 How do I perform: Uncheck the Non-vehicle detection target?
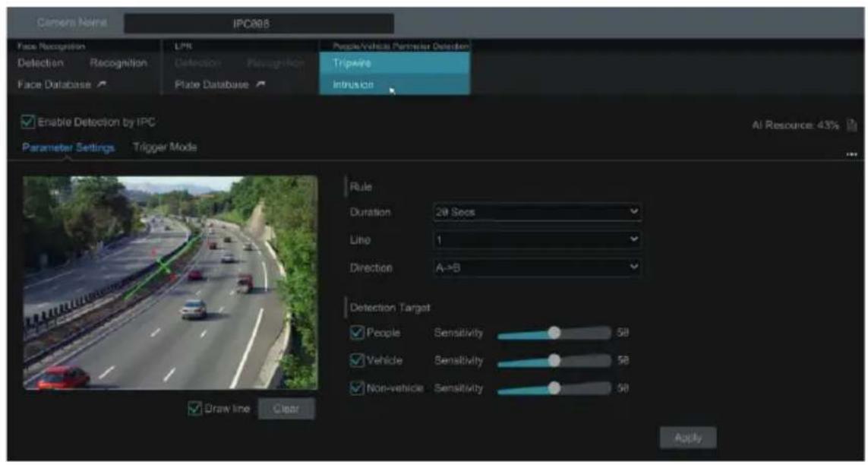(357, 388)
